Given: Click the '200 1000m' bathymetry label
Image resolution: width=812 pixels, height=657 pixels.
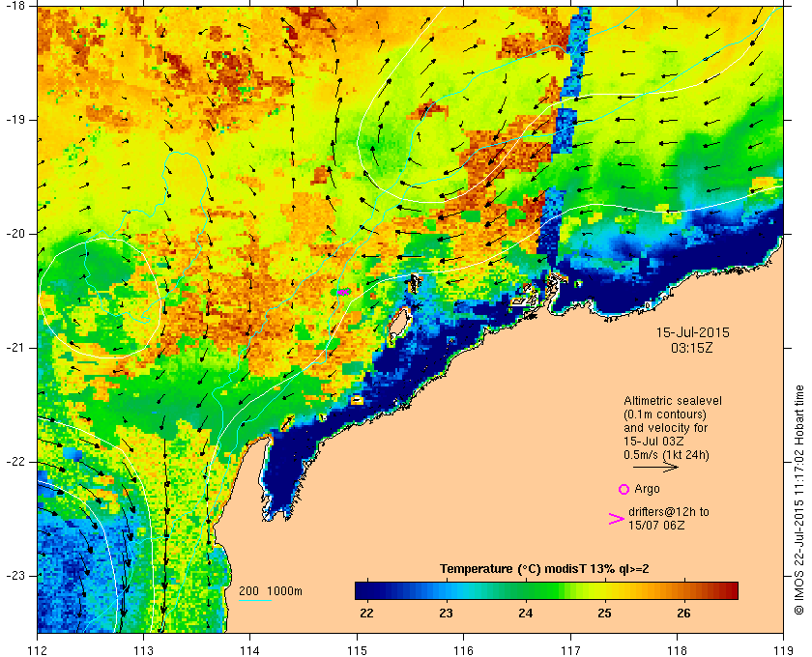Looking at the screenshot, I should click(x=271, y=591).
